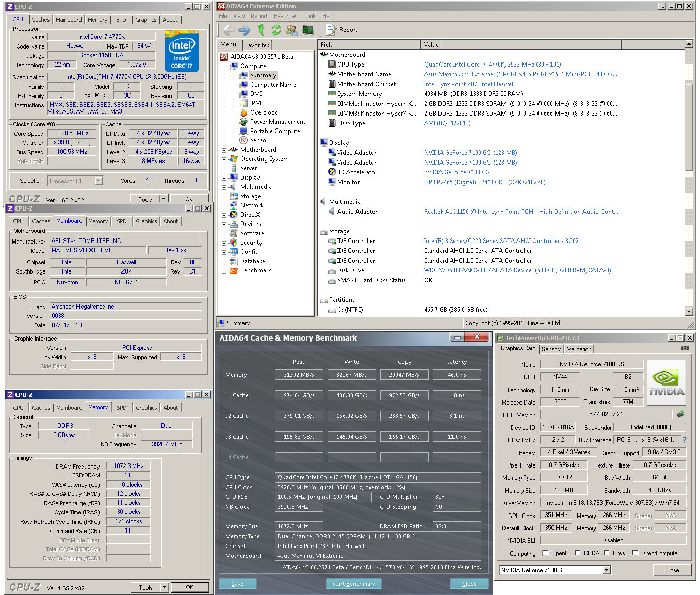Click the 3D Accelerator row icon

(x=332, y=172)
